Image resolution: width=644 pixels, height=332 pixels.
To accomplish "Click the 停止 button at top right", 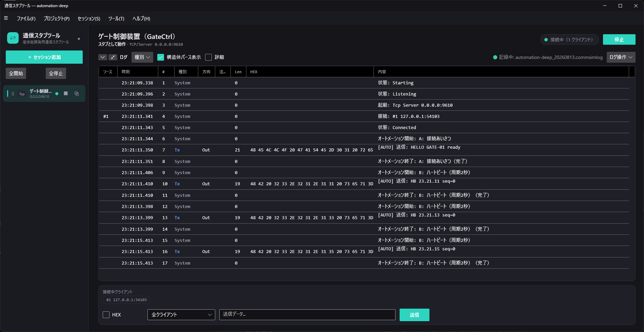I will [x=619, y=40].
